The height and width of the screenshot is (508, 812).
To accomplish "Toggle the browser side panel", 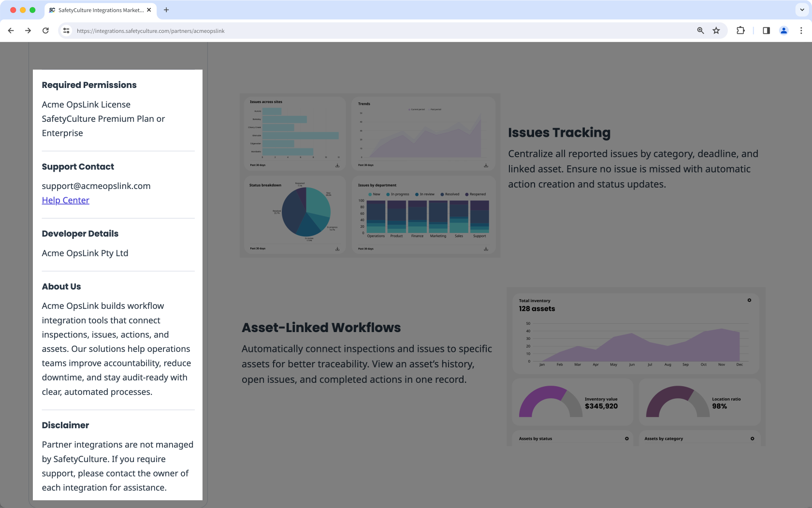I will [766, 30].
